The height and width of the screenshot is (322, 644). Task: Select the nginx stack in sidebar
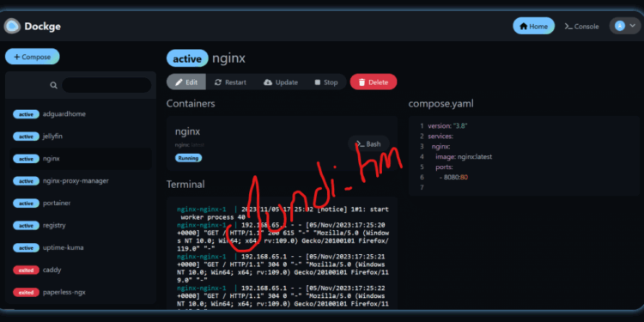click(x=81, y=159)
